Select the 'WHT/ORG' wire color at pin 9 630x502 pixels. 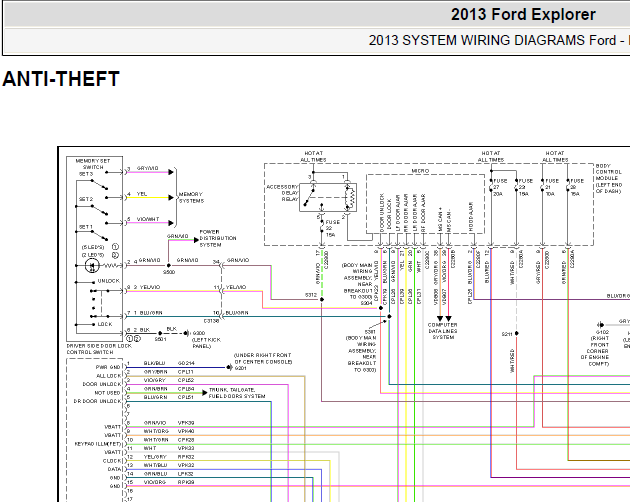(x=156, y=431)
